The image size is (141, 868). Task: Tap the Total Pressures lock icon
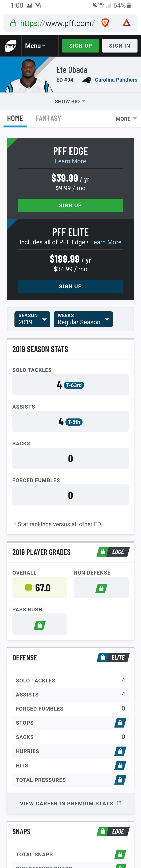[x=120, y=780]
